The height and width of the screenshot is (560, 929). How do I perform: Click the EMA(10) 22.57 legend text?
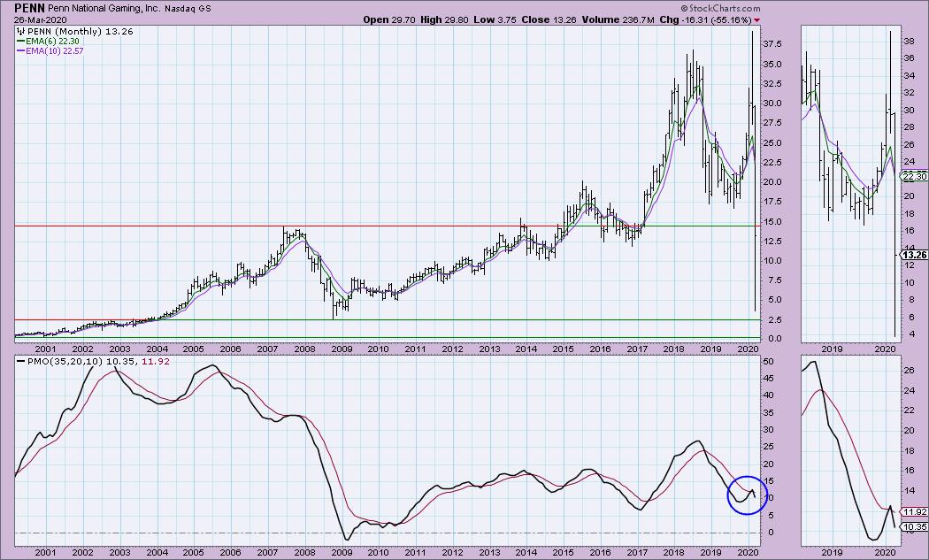[x=55, y=51]
